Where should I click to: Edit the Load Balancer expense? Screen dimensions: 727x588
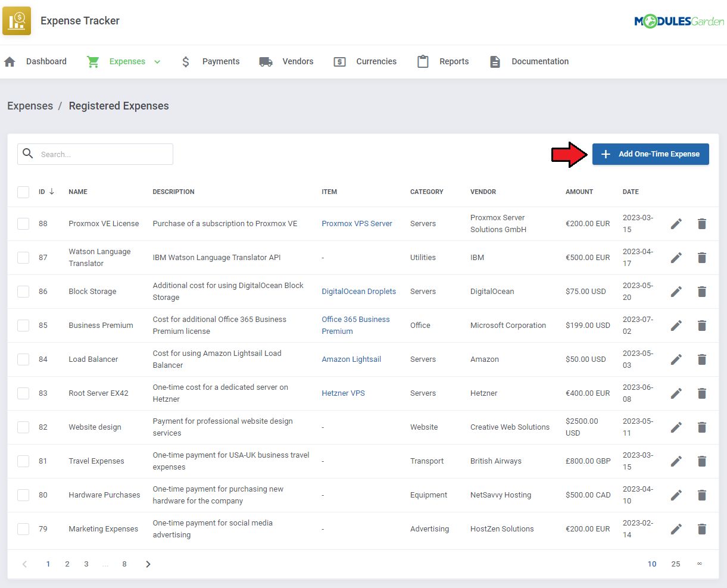tap(676, 359)
